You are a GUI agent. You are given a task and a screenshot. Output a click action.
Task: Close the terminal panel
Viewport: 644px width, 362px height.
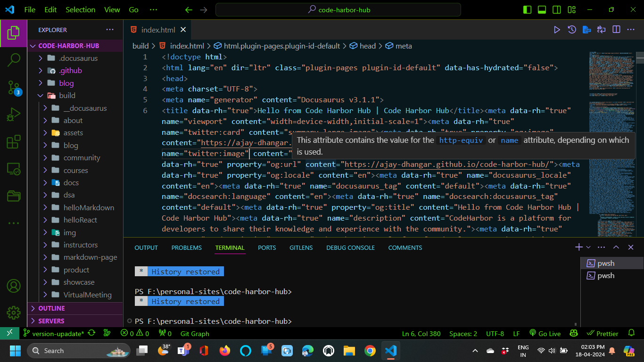(631, 247)
